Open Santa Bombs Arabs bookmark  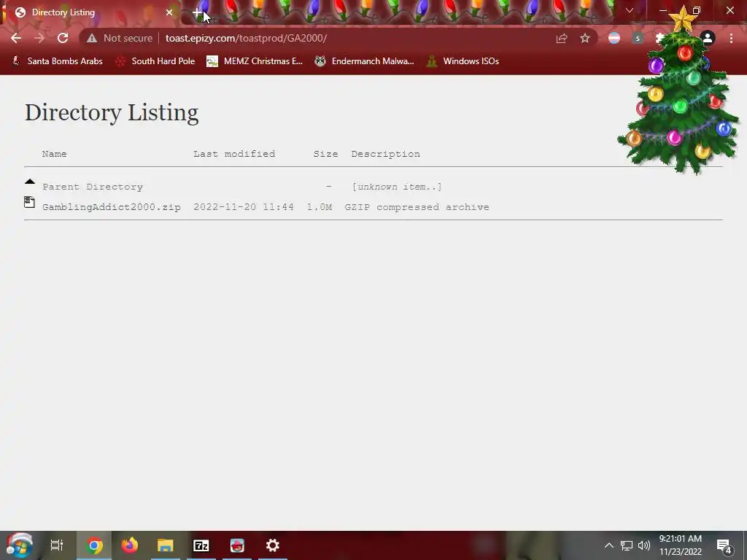coord(57,61)
